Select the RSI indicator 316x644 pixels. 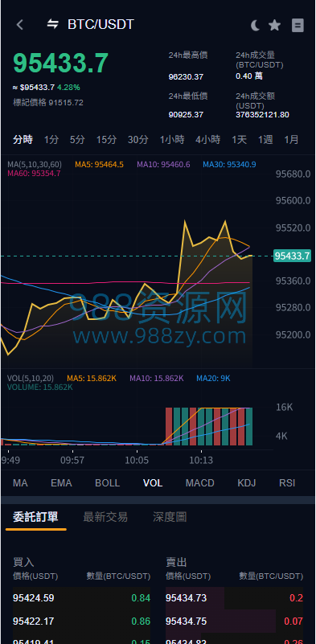click(287, 483)
